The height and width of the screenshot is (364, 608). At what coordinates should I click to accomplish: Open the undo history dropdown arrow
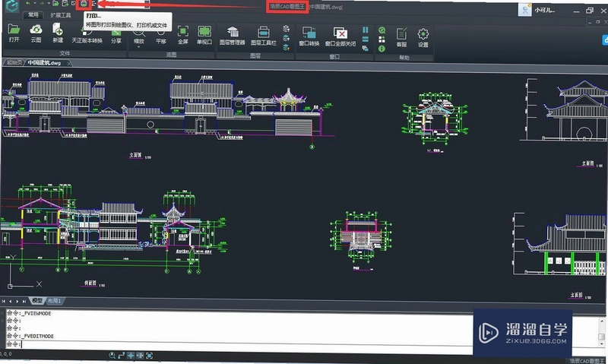[x=34, y=4]
